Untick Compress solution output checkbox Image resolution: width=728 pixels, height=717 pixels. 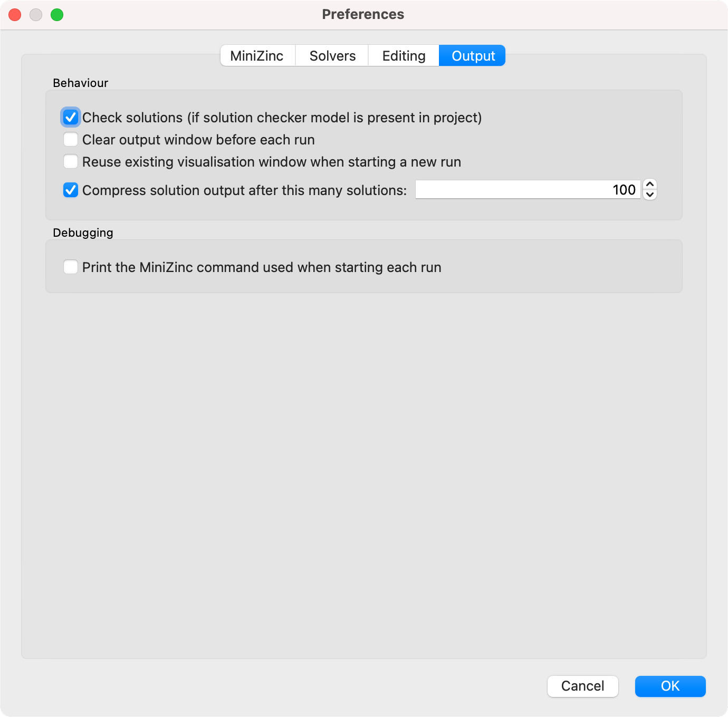[x=71, y=190]
